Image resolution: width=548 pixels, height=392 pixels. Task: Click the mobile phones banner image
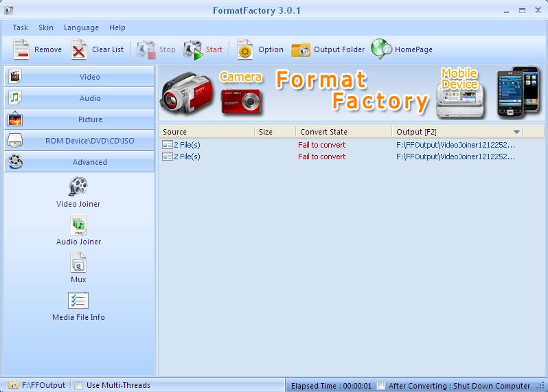pyautogui.click(x=518, y=93)
